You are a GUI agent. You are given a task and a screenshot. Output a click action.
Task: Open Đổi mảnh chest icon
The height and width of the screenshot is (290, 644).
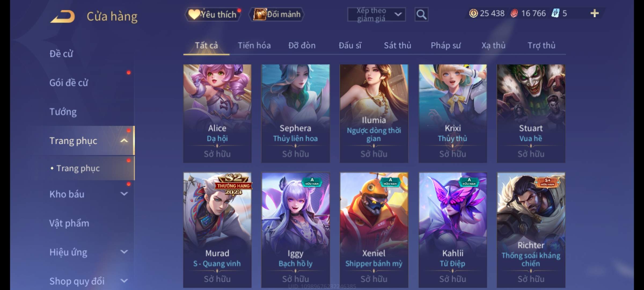(277, 14)
